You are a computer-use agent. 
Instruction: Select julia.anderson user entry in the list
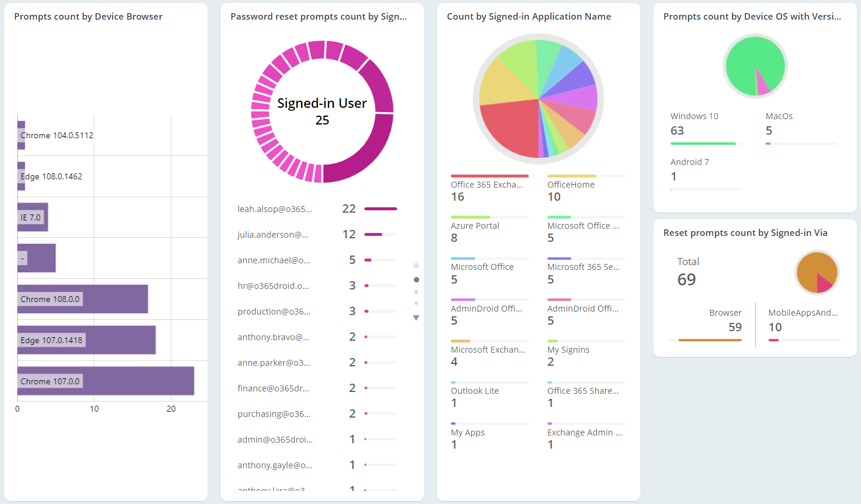tap(273, 235)
